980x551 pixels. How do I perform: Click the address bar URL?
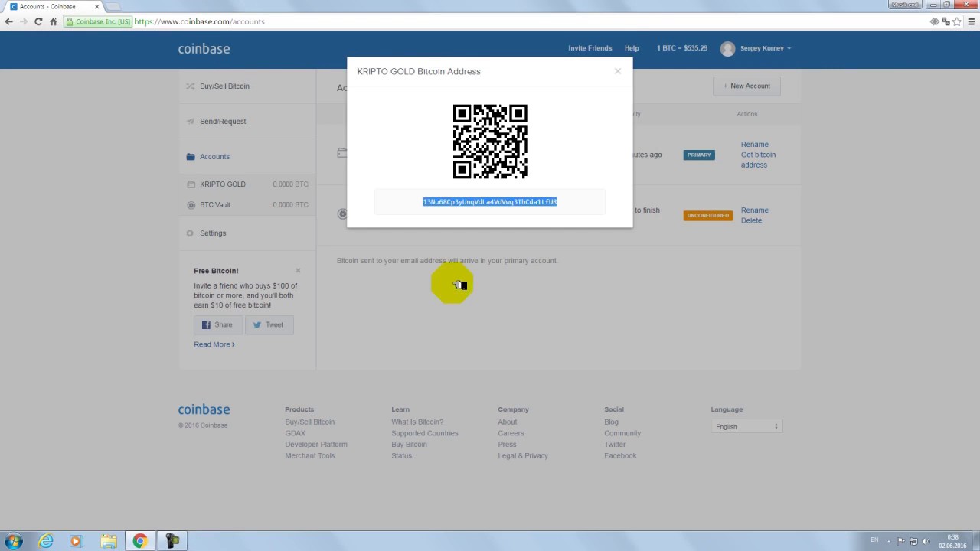(x=199, y=21)
